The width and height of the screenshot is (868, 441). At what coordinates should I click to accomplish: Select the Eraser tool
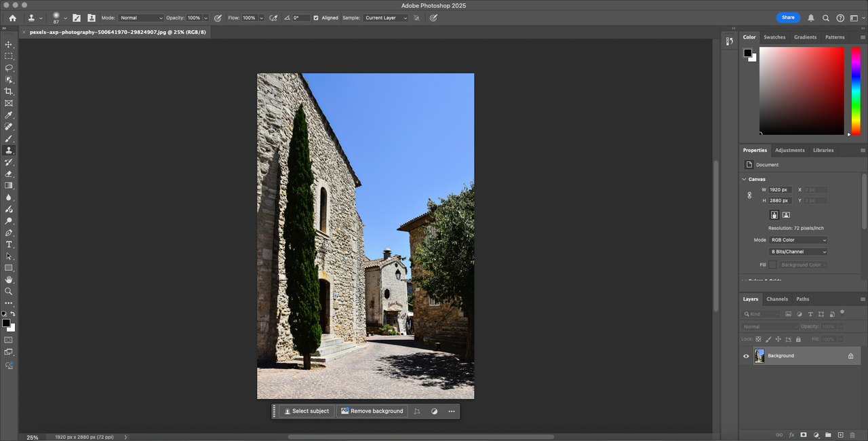[9, 174]
